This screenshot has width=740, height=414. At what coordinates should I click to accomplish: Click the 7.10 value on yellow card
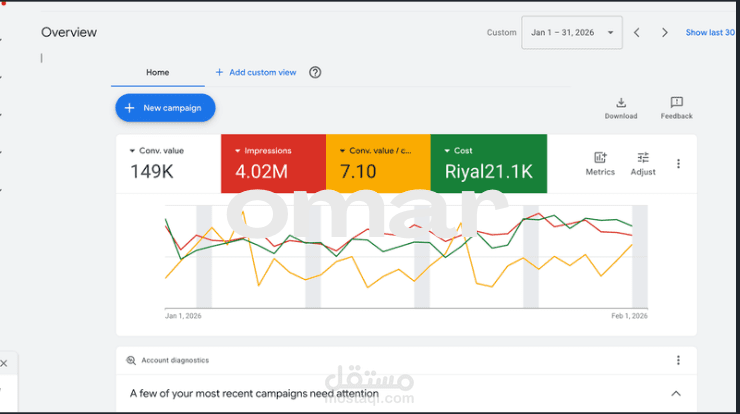click(x=358, y=171)
